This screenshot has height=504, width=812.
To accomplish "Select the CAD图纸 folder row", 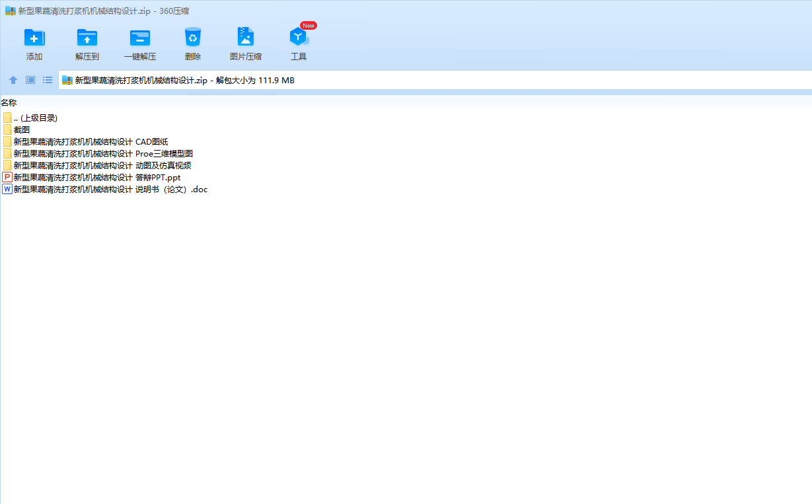I will 85,141.
